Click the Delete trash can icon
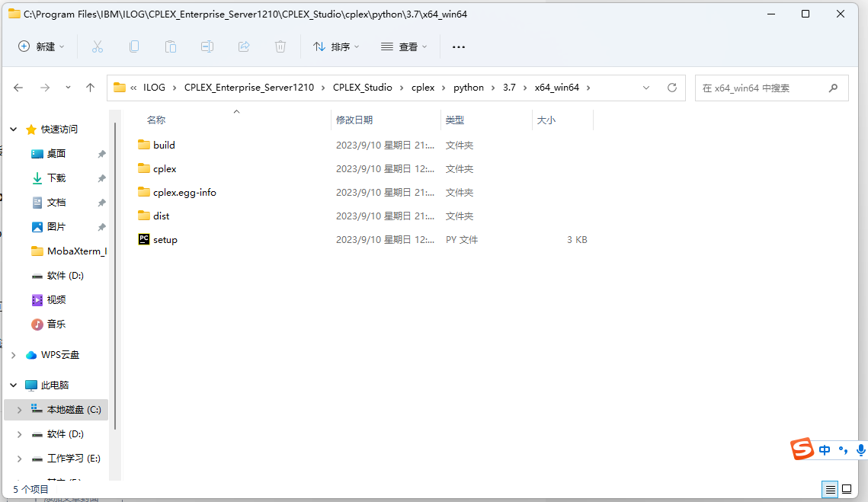This screenshot has height=502, width=868. click(280, 47)
